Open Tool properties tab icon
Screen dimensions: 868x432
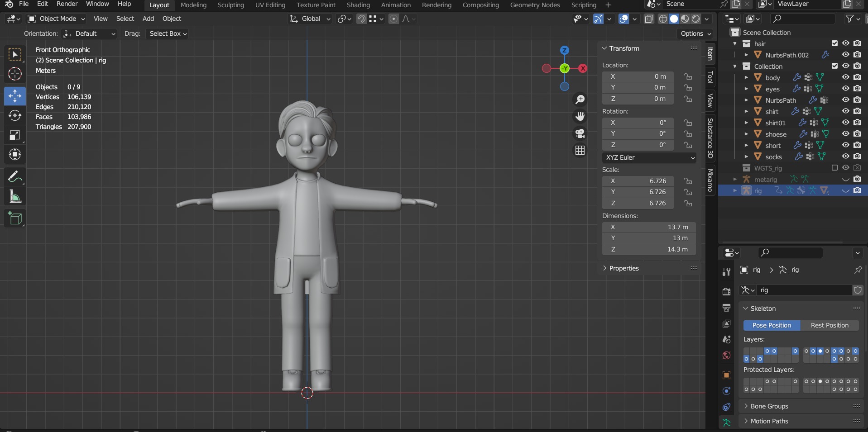click(727, 272)
